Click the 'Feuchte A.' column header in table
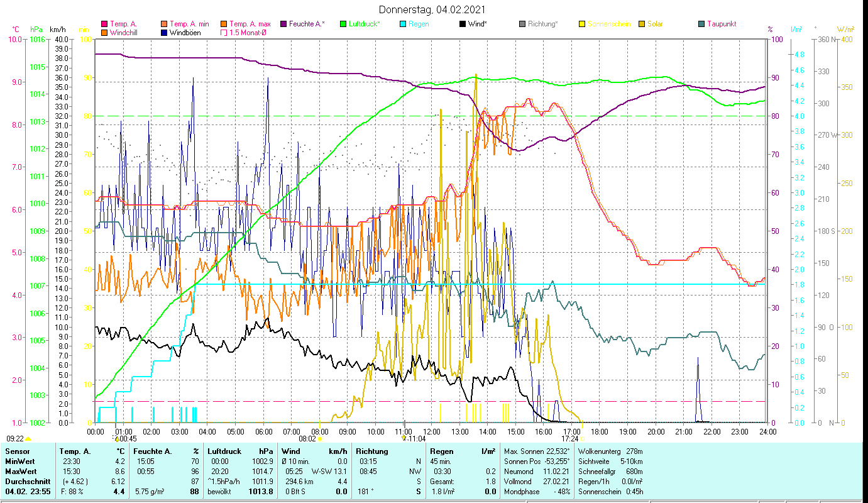This screenshot has height=503, width=868. [151, 451]
